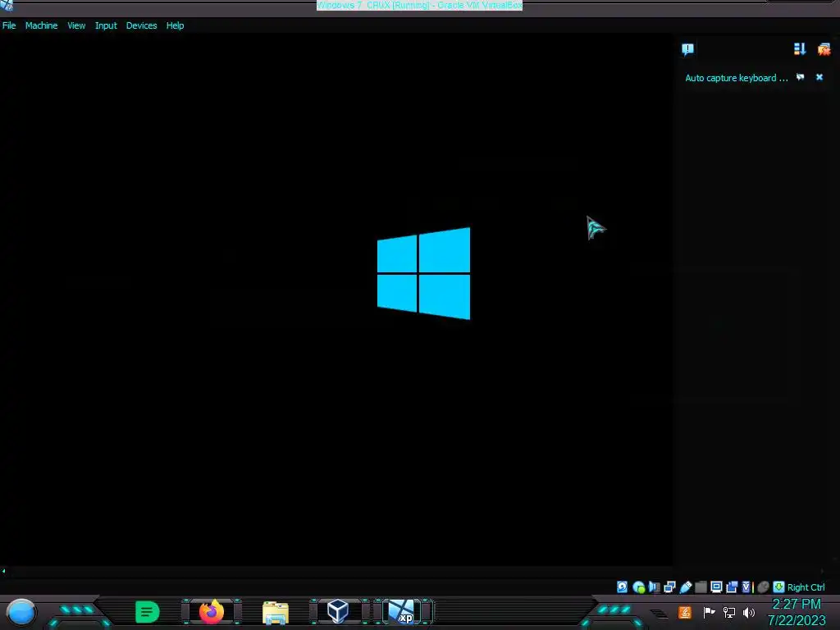Image resolution: width=840 pixels, height=630 pixels.
Task: Click the mouse integration status icon
Action: 764,587
